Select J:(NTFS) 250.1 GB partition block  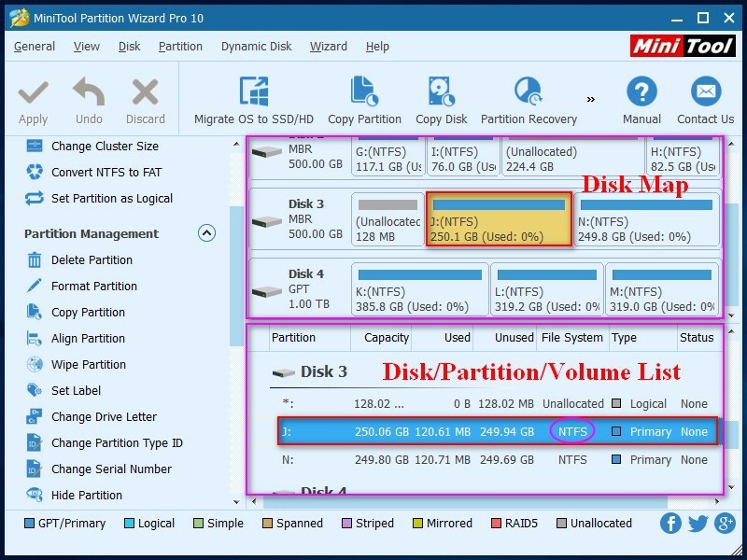499,219
